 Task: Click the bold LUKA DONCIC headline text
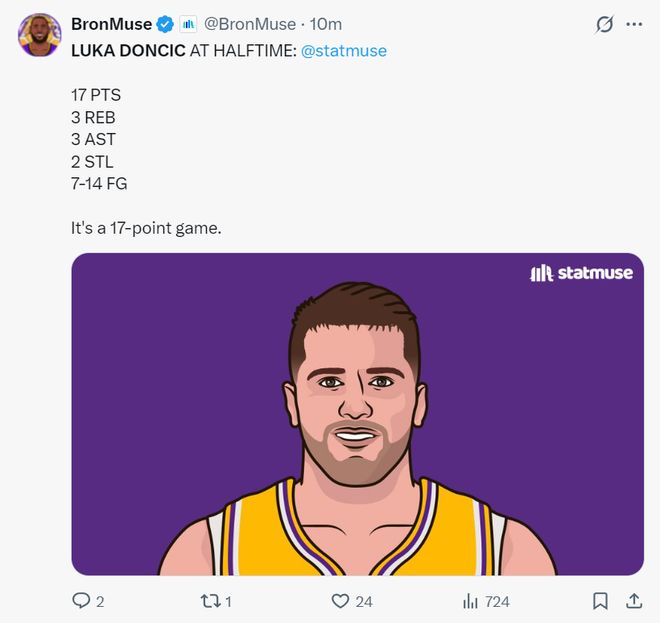[128, 50]
